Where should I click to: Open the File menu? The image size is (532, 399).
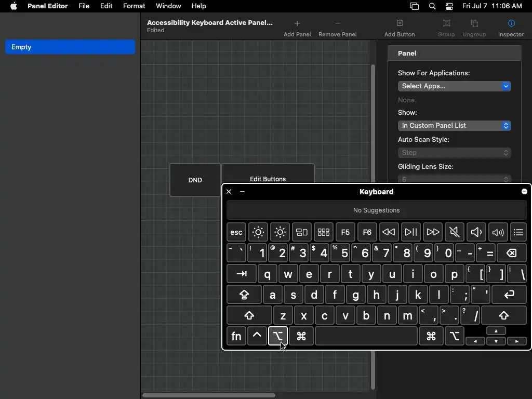coord(84,6)
